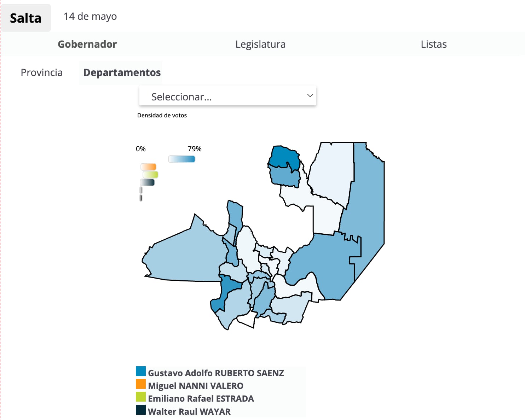Switch to the Legislatura tab
The height and width of the screenshot is (420, 525).
point(260,44)
